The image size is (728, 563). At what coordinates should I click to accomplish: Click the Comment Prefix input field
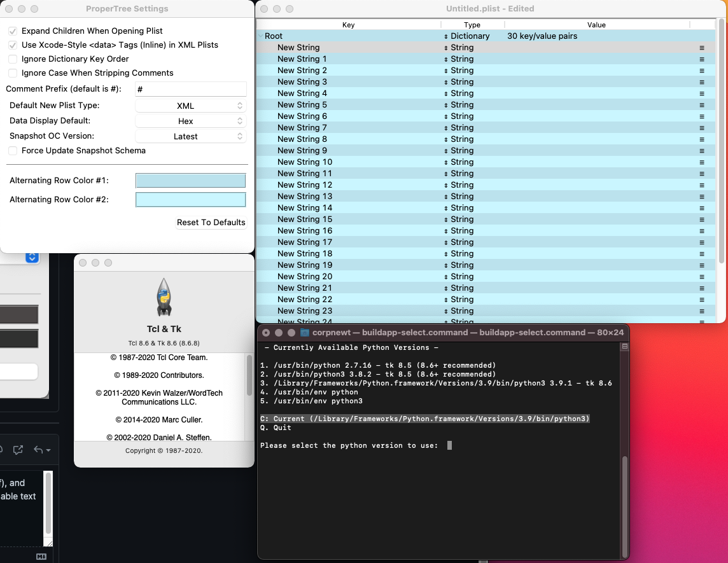[x=191, y=88]
